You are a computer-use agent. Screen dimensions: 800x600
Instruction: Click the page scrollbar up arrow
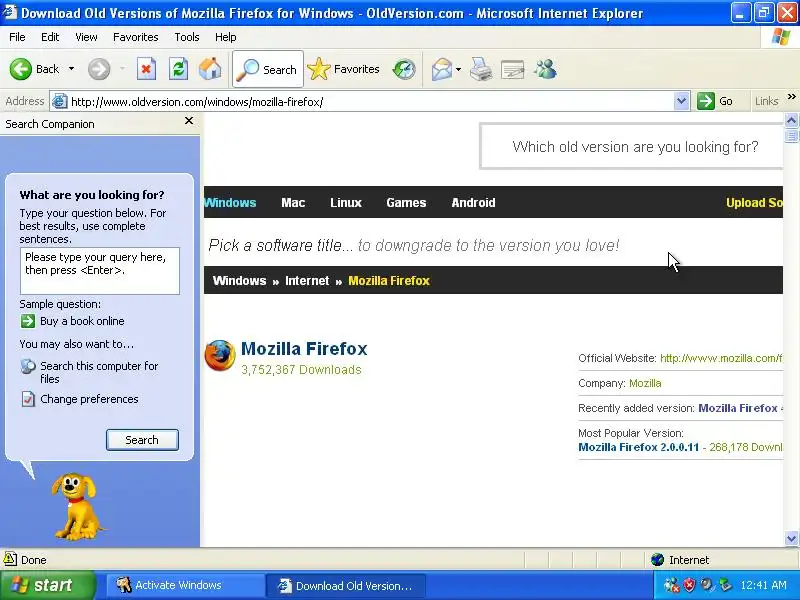[791, 121]
